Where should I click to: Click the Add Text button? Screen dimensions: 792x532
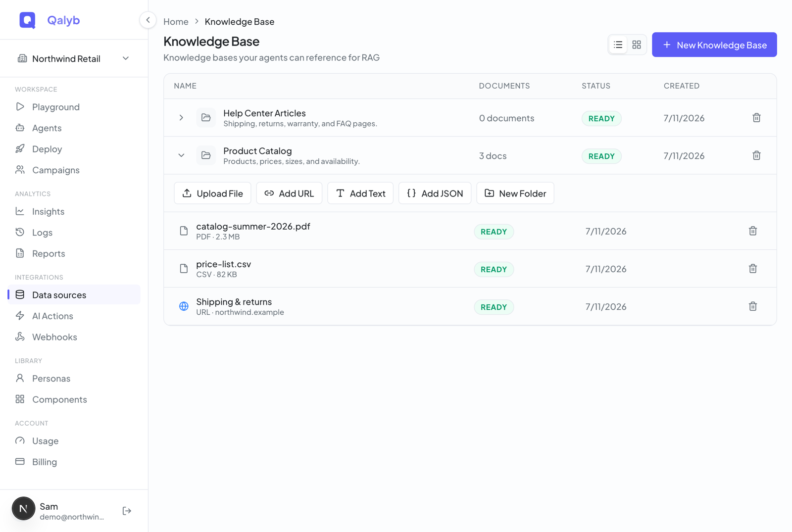pyautogui.click(x=360, y=193)
